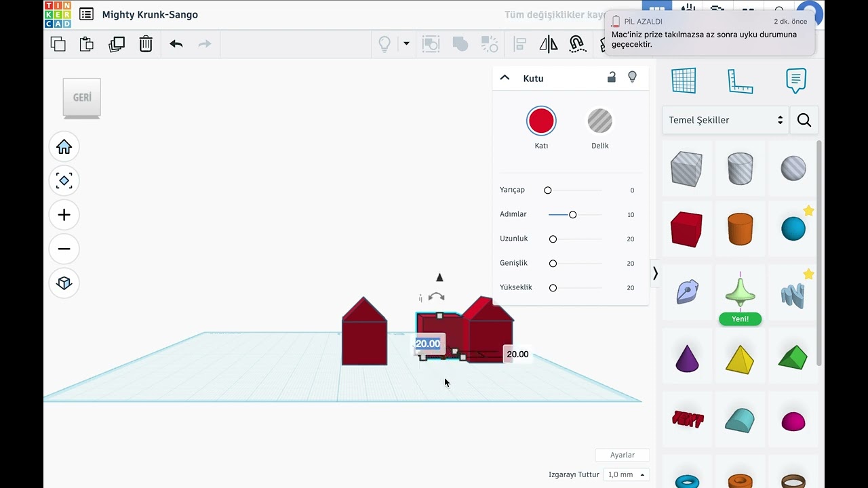Click the GERİ view cube face
This screenshot has height=488, width=868.
[82, 98]
